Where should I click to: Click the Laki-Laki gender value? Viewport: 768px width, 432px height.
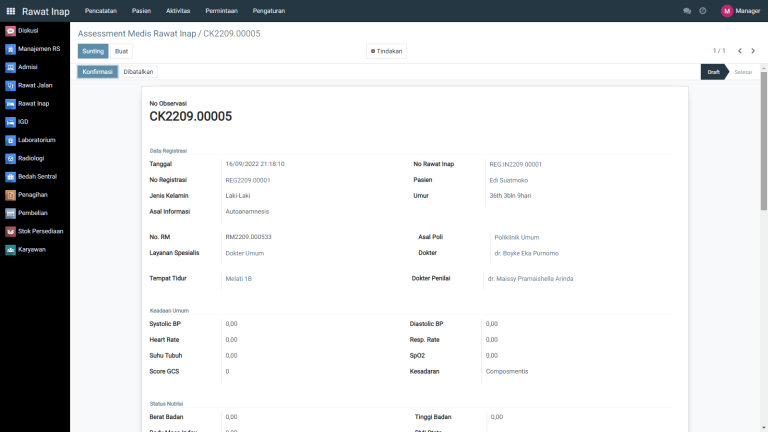pyautogui.click(x=238, y=195)
